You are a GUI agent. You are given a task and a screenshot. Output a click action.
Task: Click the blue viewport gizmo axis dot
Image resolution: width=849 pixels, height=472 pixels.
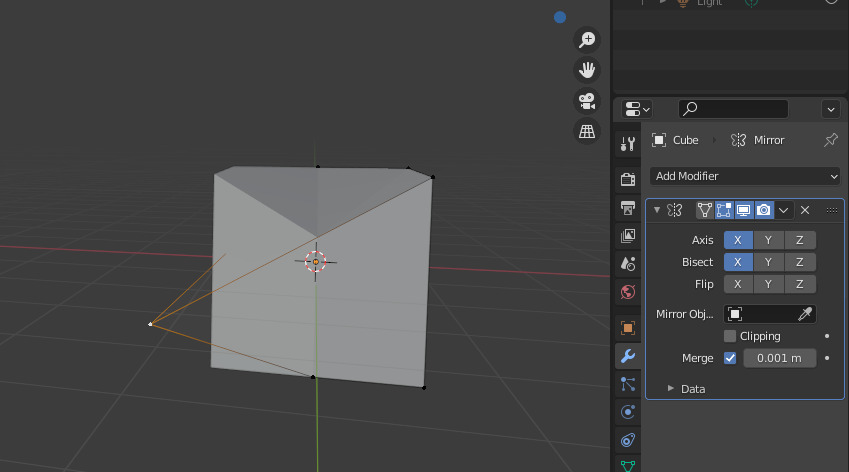pyautogui.click(x=560, y=17)
